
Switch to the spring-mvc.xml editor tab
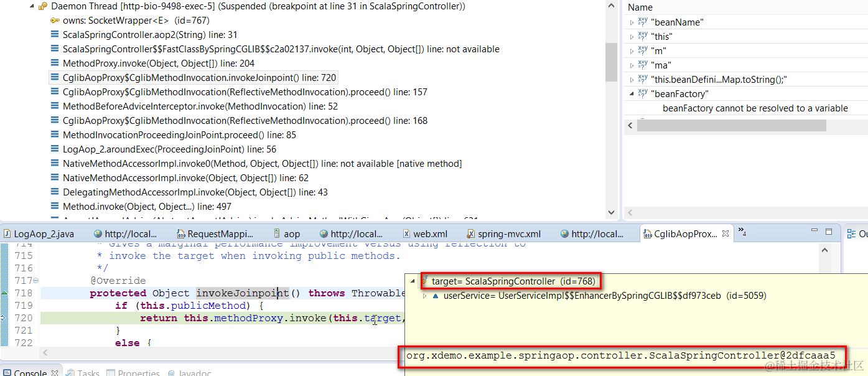[x=503, y=234]
